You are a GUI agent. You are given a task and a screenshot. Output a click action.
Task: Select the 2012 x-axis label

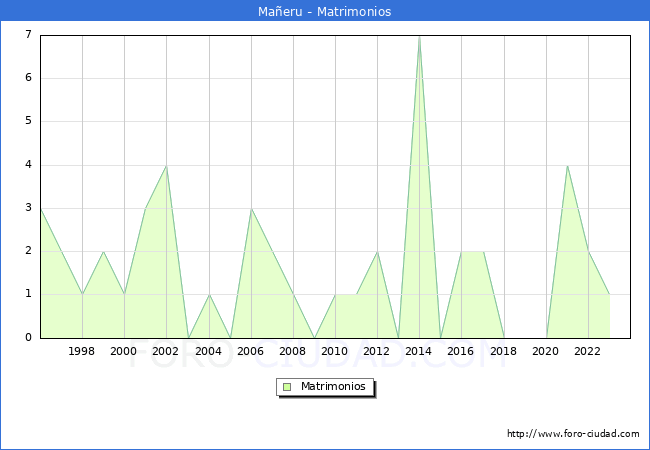click(x=377, y=351)
